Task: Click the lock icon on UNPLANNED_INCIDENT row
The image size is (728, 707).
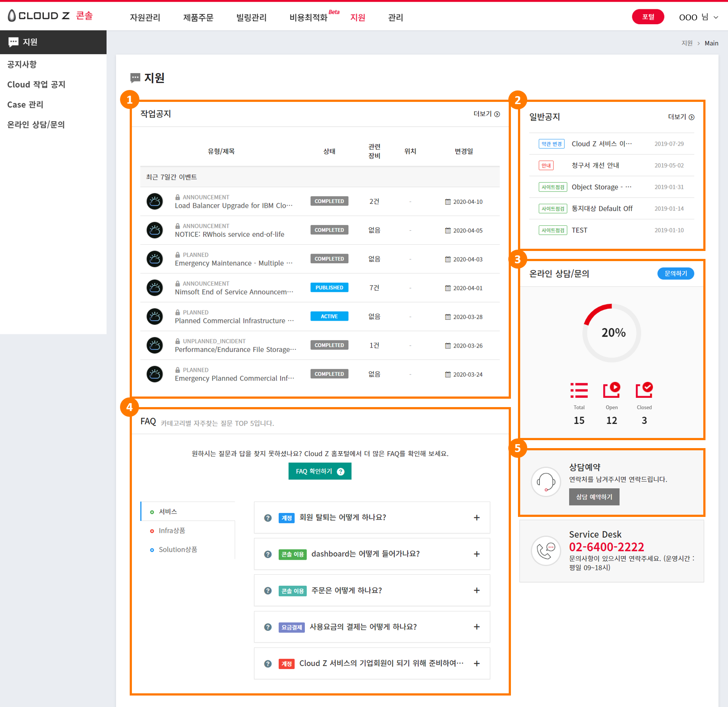Action: (177, 341)
